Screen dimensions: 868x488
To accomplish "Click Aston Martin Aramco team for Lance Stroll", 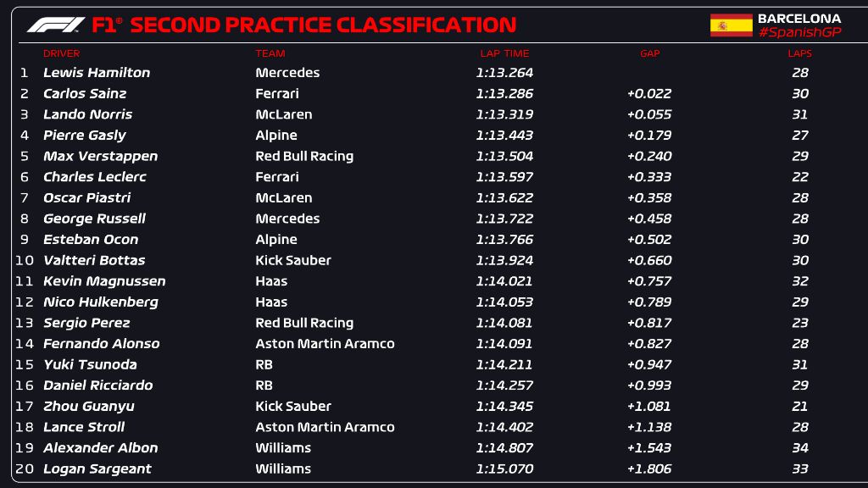I will coord(325,427).
